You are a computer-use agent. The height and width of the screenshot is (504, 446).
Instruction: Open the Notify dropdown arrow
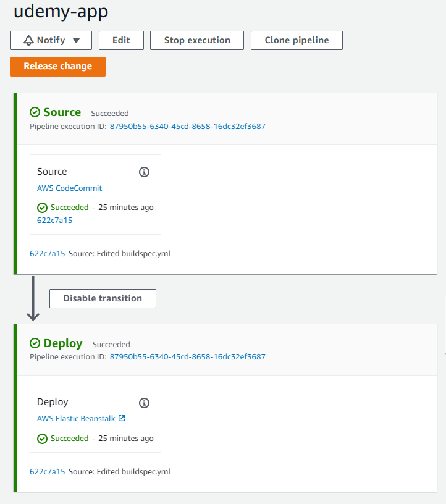76,41
